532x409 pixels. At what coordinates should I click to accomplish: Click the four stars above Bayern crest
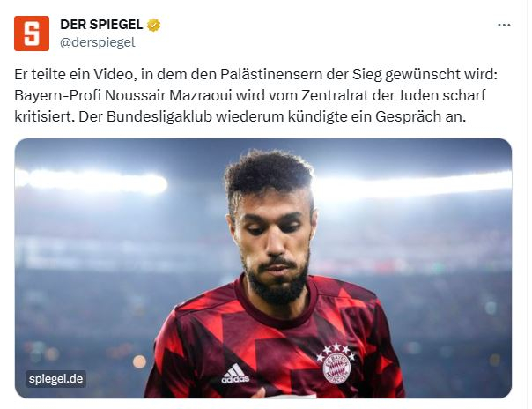pyautogui.click(x=336, y=351)
